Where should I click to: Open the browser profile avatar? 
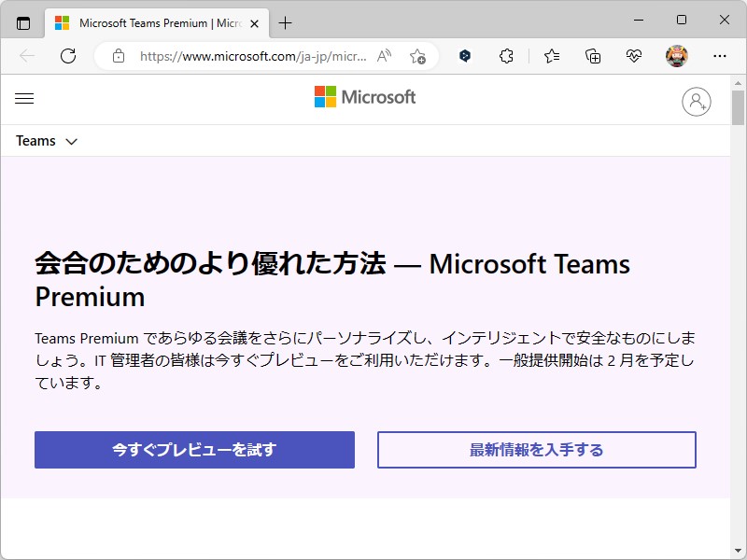(x=675, y=56)
